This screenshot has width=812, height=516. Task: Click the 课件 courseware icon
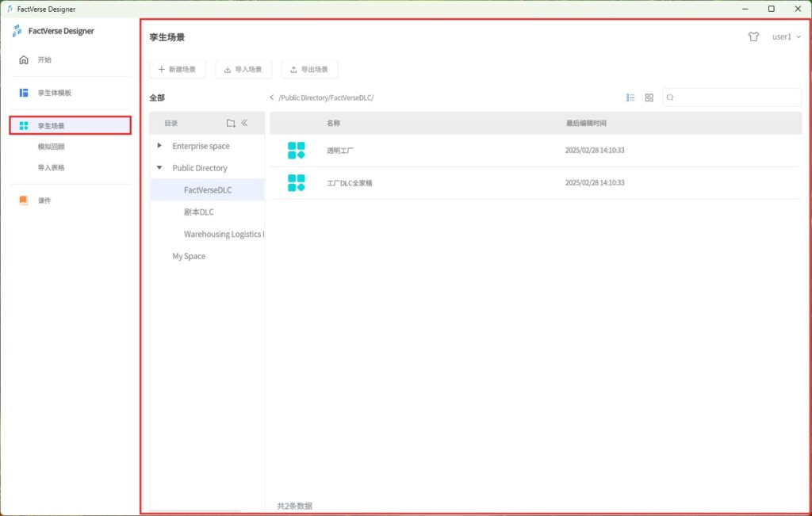pos(24,201)
